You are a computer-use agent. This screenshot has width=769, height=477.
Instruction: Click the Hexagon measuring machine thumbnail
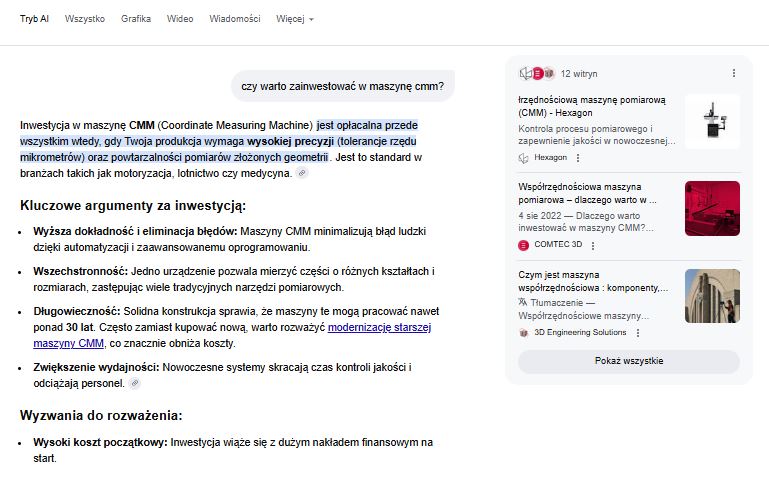tap(712, 121)
